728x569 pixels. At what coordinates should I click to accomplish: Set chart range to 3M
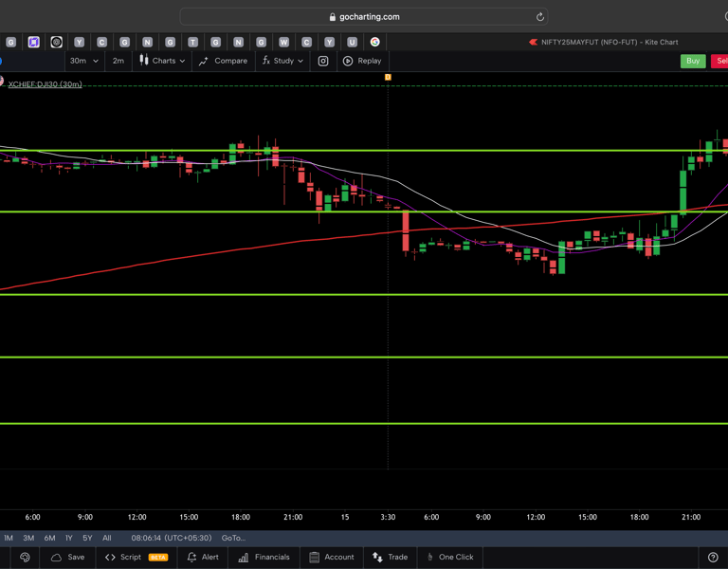pyautogui.click(x=28, y=538)
